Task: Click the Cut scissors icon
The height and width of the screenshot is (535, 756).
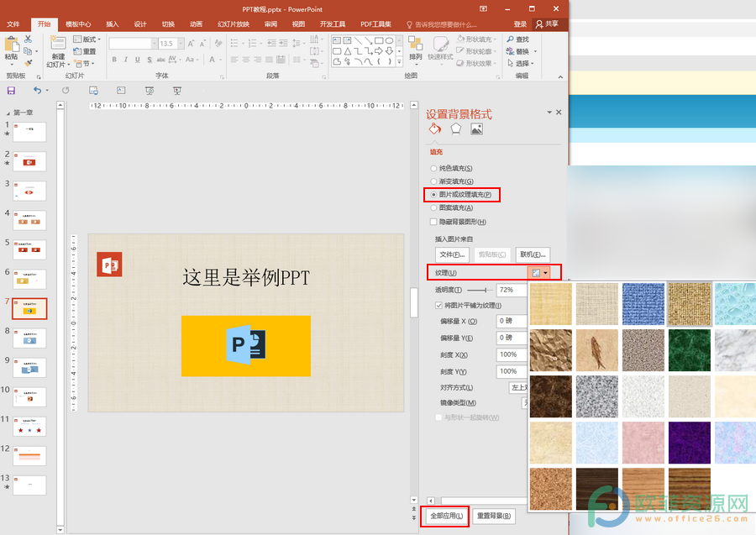Action: point(28,39)
